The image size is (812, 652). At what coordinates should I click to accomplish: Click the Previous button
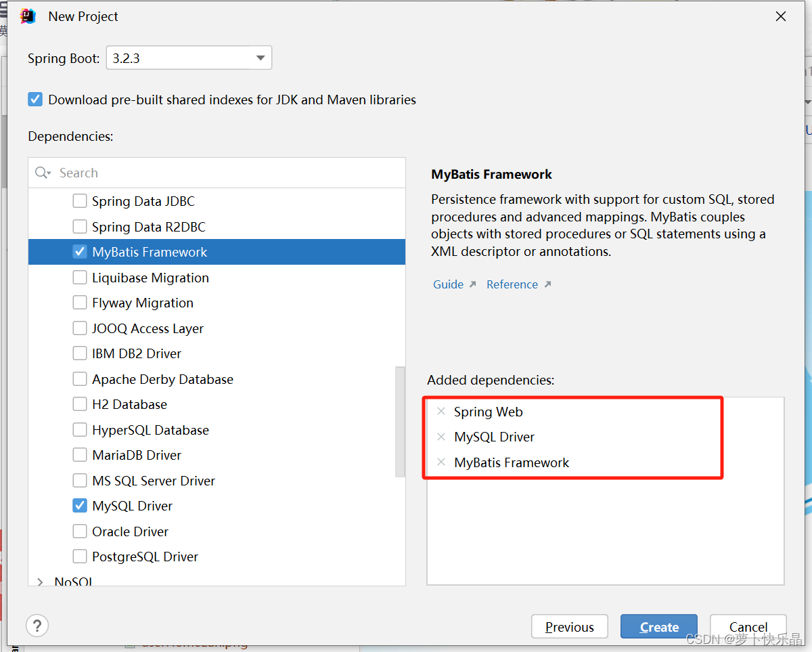[x=570, y=627]
